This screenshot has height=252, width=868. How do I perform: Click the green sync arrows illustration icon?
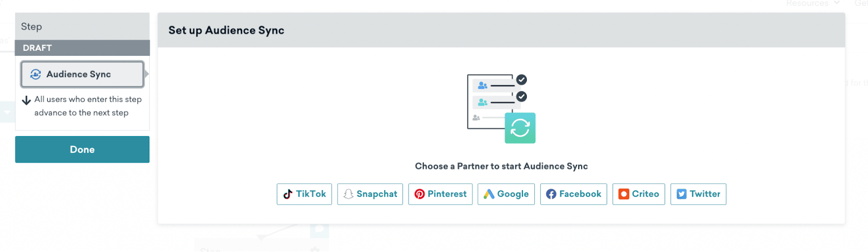(x=520, y=128)
